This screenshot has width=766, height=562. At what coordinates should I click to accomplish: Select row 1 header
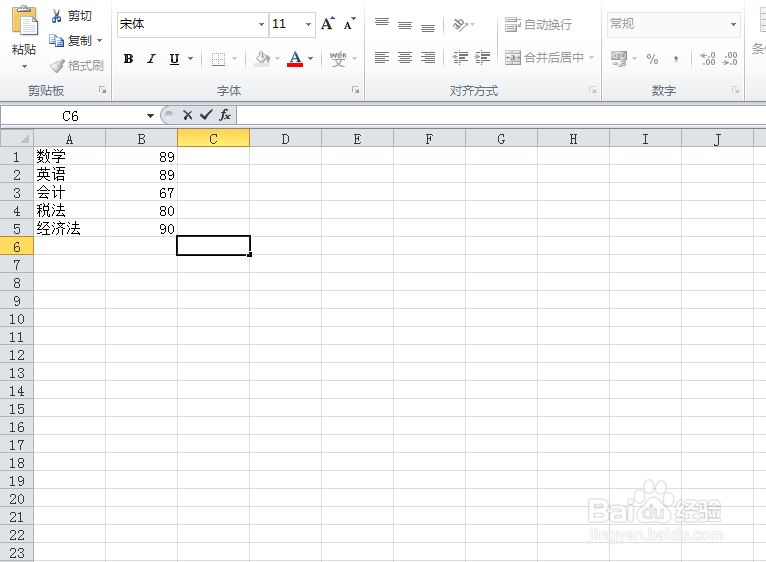point(17,156)
